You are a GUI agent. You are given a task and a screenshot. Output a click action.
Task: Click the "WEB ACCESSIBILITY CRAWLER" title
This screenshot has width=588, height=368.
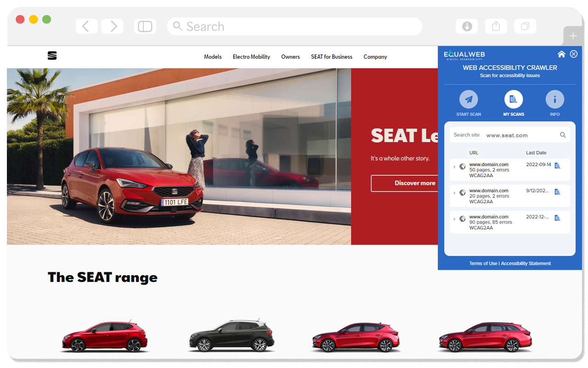click(510, 68)
